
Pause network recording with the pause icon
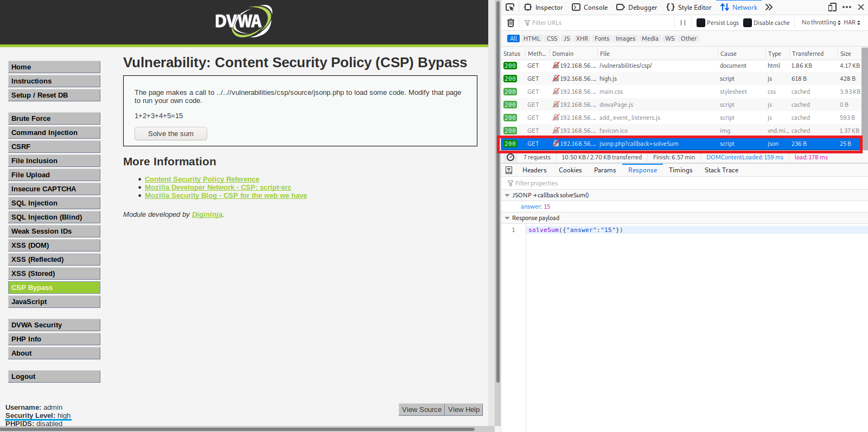coord(683,23)
